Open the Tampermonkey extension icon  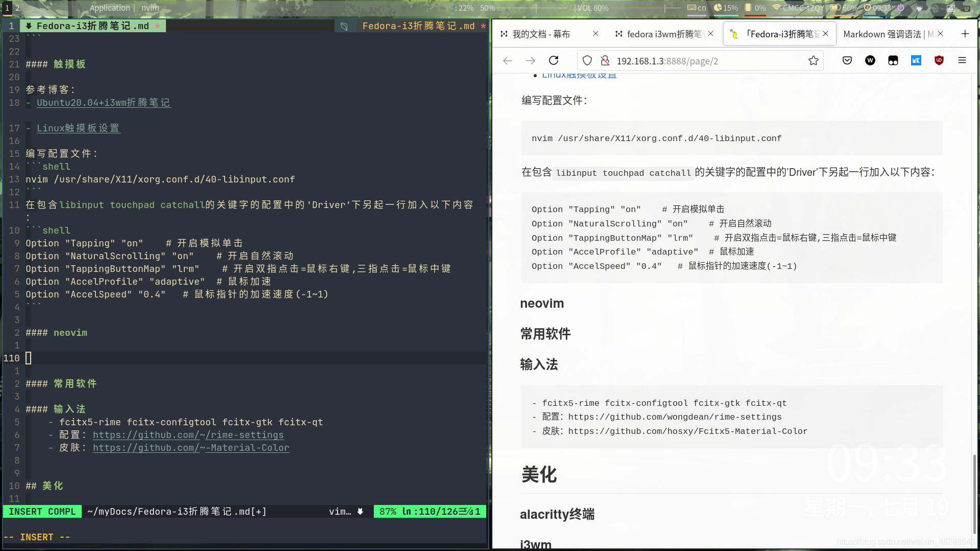click(x=893, y=61)
